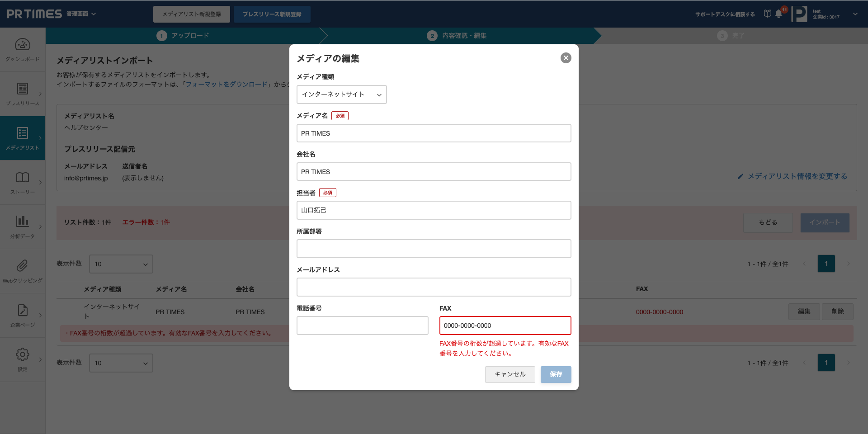Viewport: 868px width, 434px height.
Task: Click the info@prtimes.jp email text
Action: (x=86, y=178)
